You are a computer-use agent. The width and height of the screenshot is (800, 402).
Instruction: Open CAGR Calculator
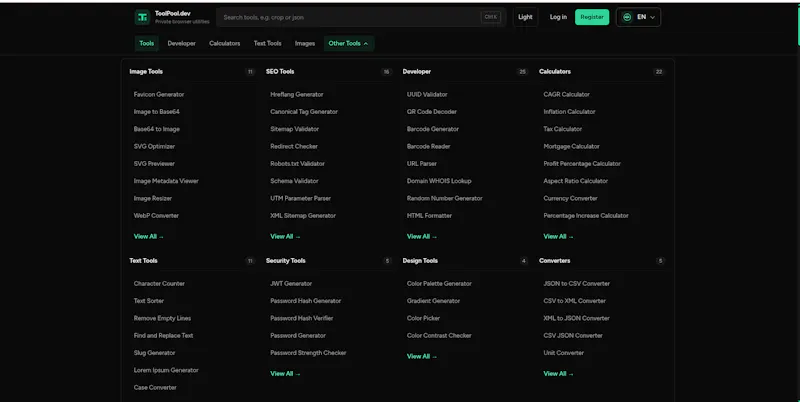pos(566,94)
